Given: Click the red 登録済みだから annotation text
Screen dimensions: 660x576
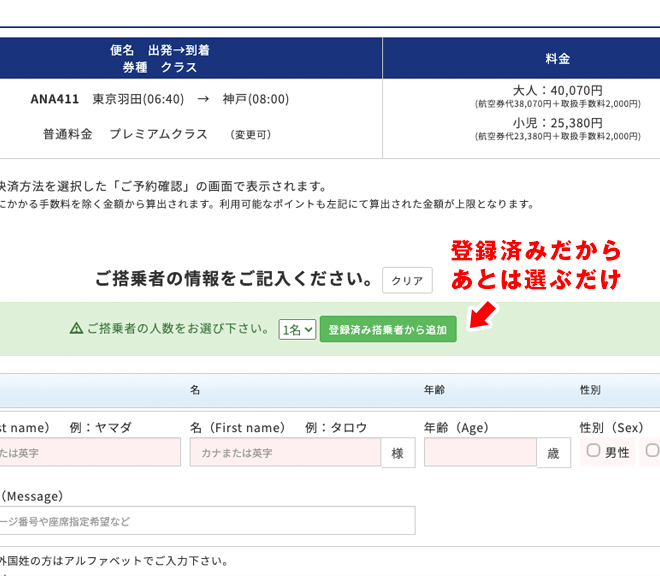Looking at the screenshot, I should point(536,250).
